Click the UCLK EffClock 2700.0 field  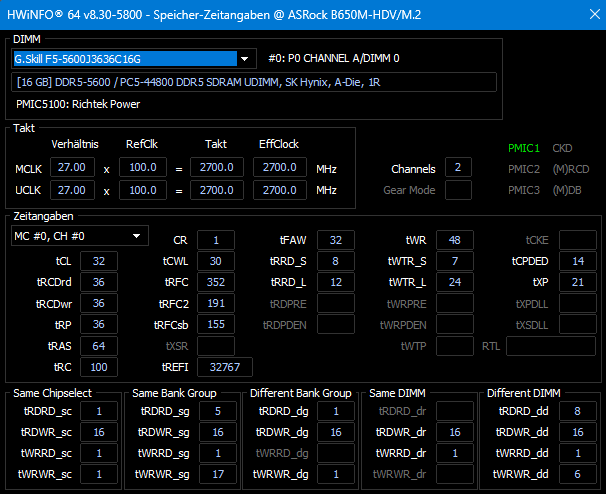pos(280,190)
